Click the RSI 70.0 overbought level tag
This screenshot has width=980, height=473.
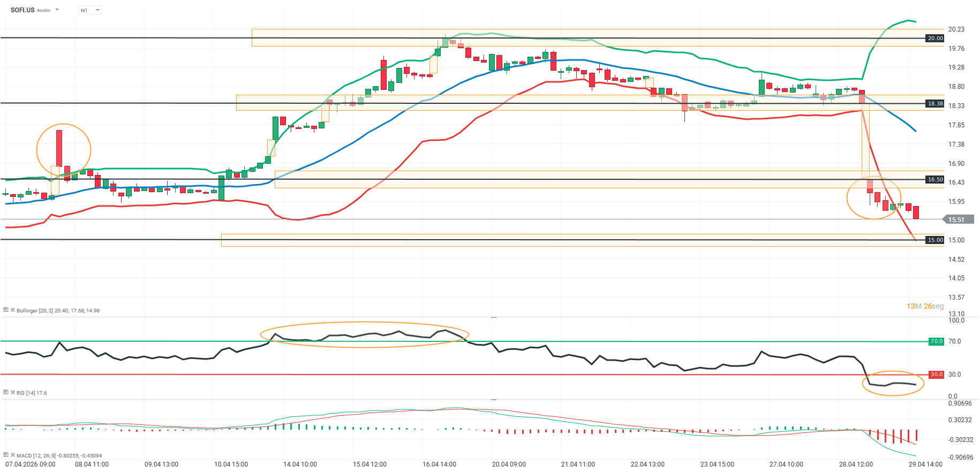point(936,341)
